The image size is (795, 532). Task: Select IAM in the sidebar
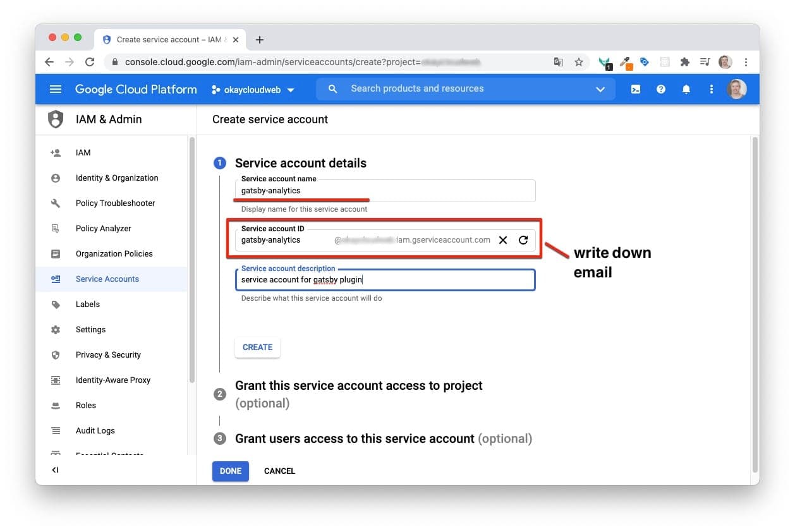point(111,152)
